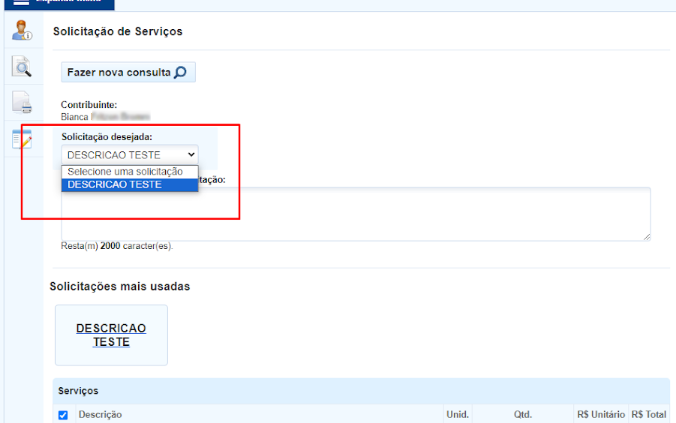The height and width of the screenshot is (423, 676).
Task: Click the hamburger expand menu icon
Action: click(21, 3)
